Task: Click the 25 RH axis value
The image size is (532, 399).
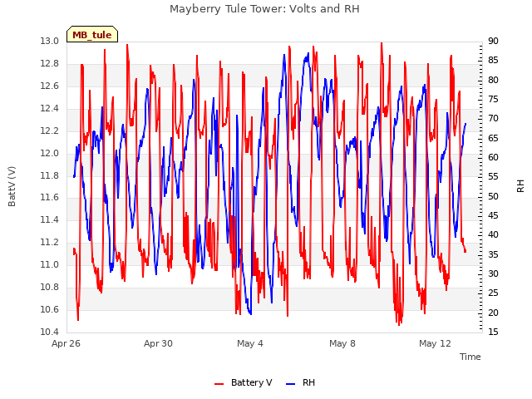Action: tap(493, 293)
